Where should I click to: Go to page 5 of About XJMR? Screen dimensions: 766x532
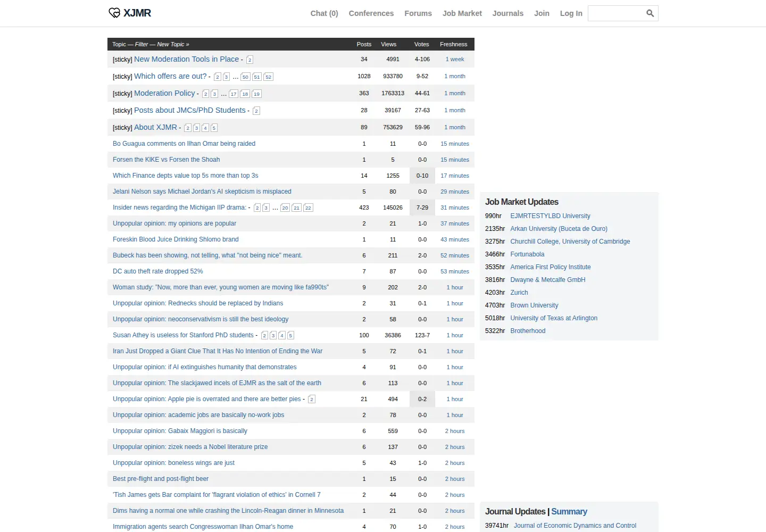(x=214, y=128)
